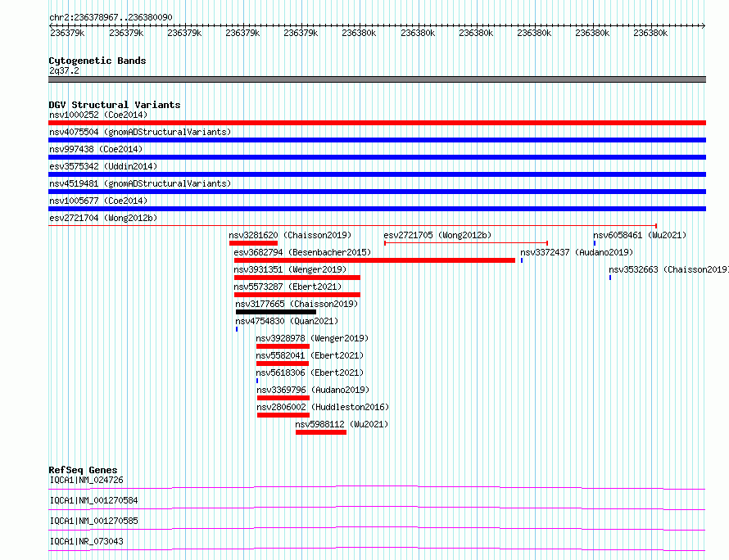Click red bar under nsv3369796

[283, 398]
